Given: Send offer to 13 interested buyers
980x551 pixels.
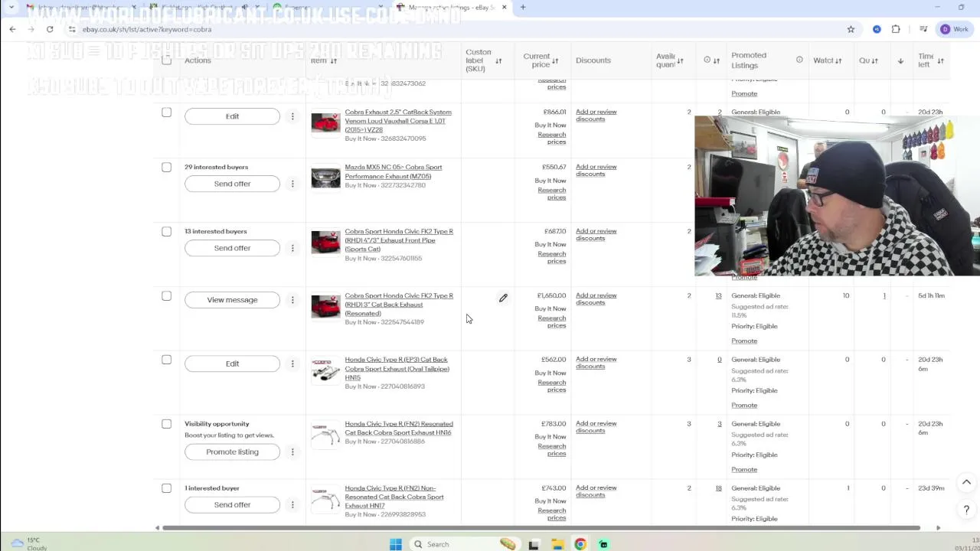Looking at the screenshot, I should [x=232, y=248].
